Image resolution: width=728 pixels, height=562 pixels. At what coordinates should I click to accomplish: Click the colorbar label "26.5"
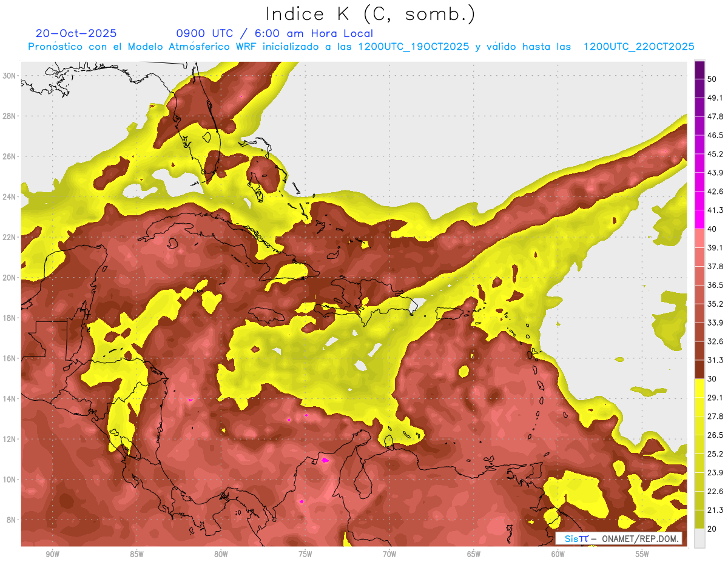(x=715, y=435)
